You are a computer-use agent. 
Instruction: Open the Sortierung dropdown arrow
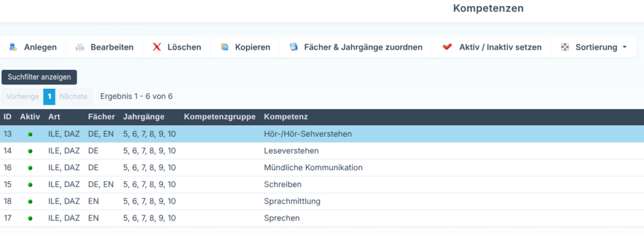(625, 47)
